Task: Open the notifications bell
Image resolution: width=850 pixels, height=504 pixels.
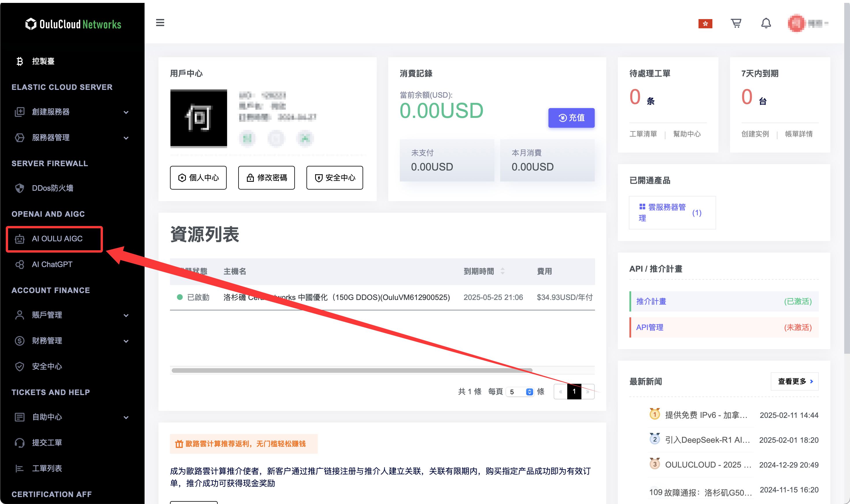Action: pyautogui.click(x=766, y=23)
